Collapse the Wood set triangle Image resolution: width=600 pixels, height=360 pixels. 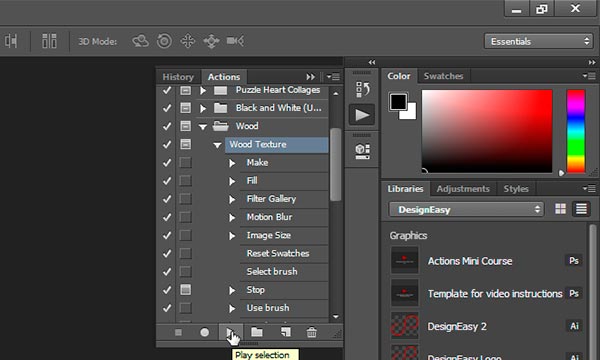pyautogui.click(x=203, y=127)
